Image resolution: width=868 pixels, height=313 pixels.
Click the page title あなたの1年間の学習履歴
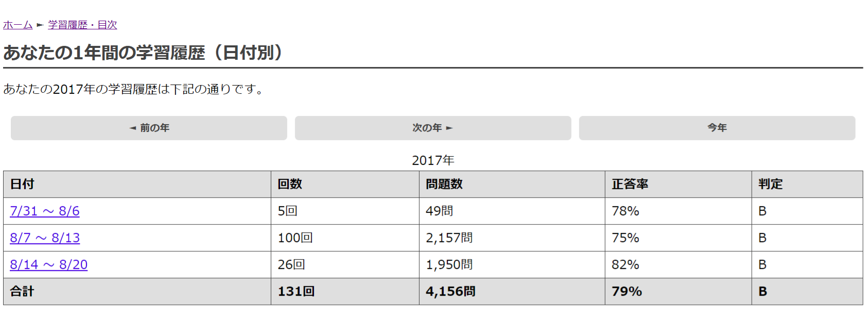coord(143,51)
